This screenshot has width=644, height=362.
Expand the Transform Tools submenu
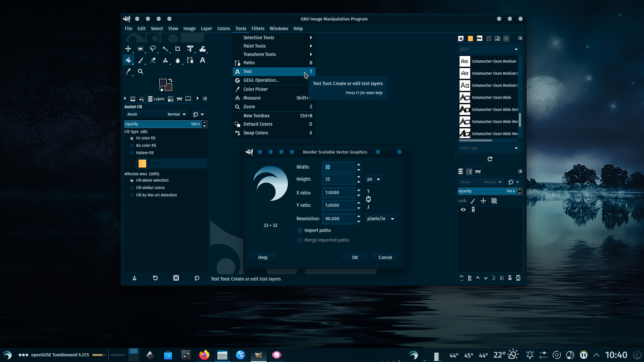click(x=274, y=54)
